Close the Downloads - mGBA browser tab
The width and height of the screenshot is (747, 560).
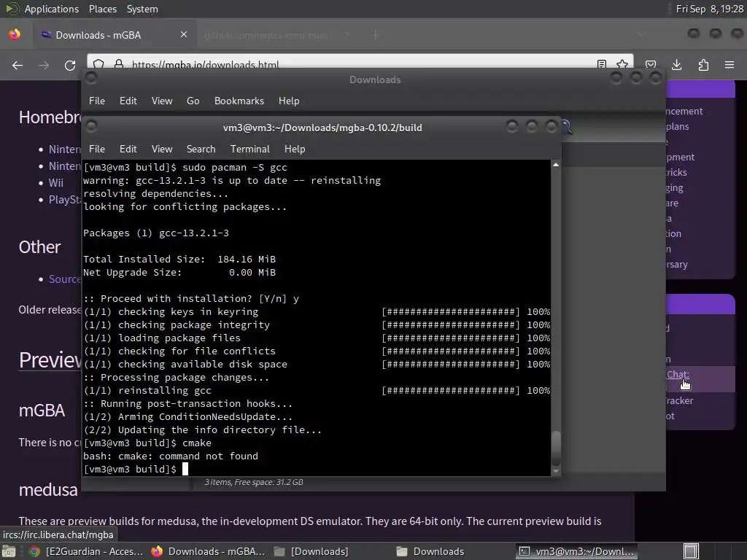[x=184, y=35]
